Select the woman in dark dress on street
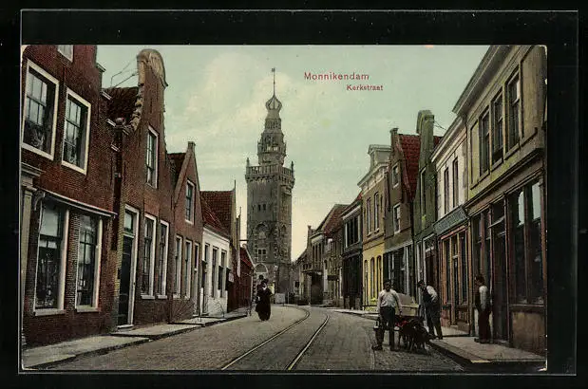This screenshot has width=588, height=389. 263,301
